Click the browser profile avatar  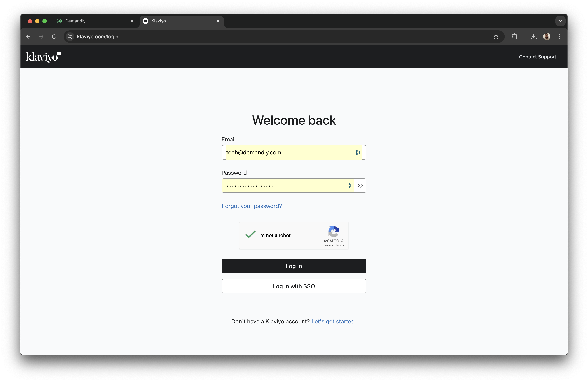coord(547,37)
